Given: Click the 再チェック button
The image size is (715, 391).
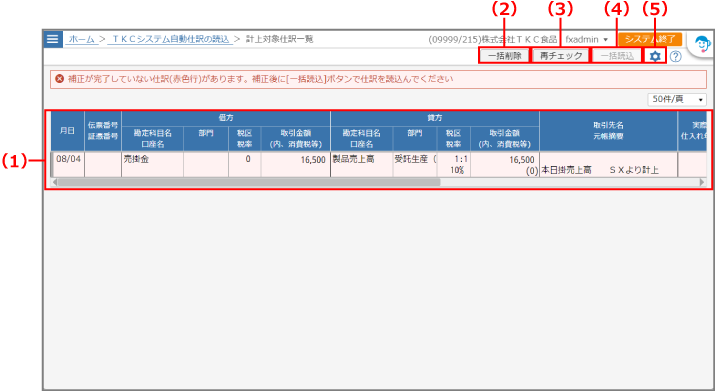Looking at the screenshot, I should pyautogui.click(x=561, y=56).
